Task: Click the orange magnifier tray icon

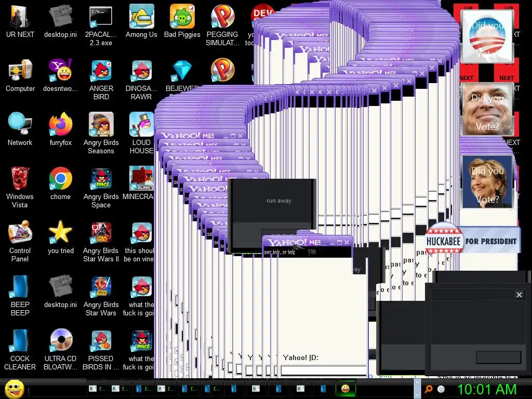Action: pyautogui.click(x=429, y=389)
